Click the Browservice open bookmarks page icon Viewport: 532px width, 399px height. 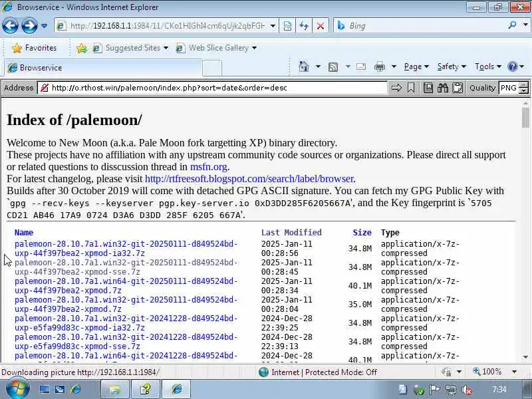[428, 88]
